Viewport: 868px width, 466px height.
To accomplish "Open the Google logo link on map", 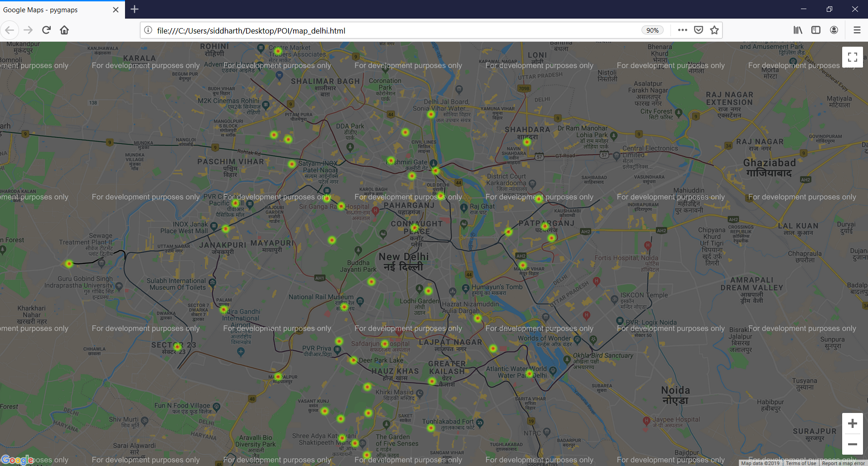I will pyautogui.click(x=17, y=460).
